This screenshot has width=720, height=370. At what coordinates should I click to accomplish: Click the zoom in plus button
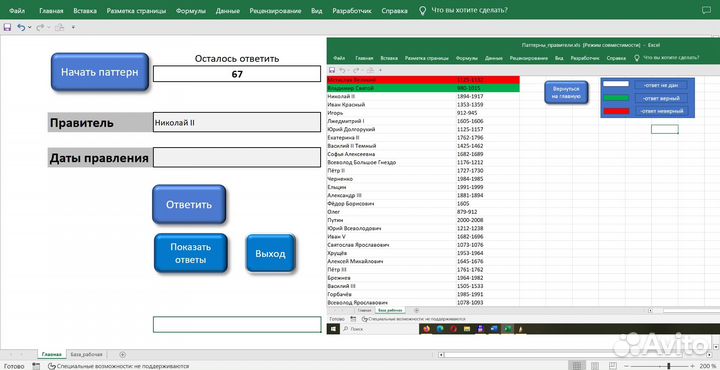692,366
